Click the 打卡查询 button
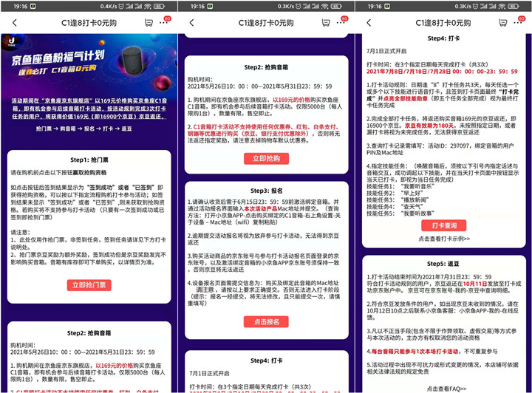Image resolution: width=532 pixels, height=393 pixels. [444, 225]
